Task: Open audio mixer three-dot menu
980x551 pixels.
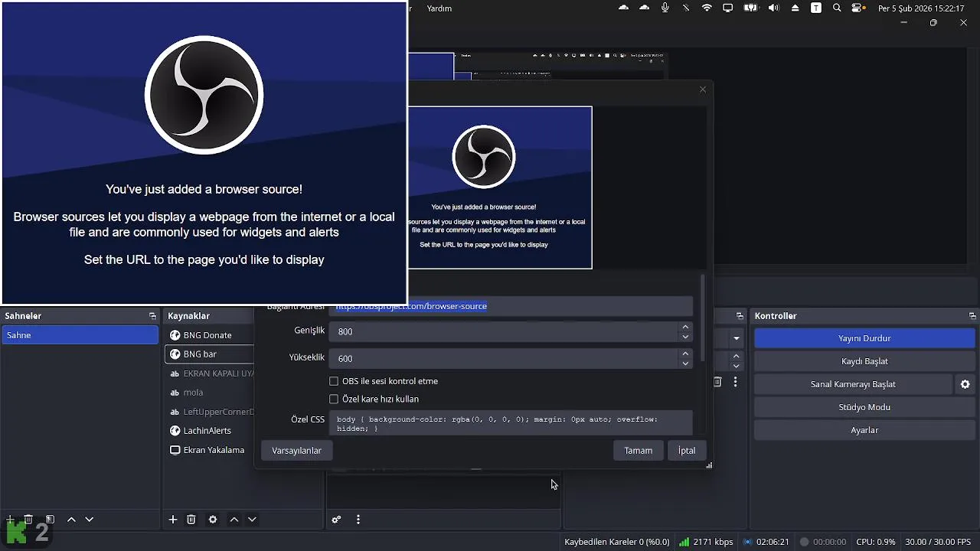Action: tap(358, 520)
